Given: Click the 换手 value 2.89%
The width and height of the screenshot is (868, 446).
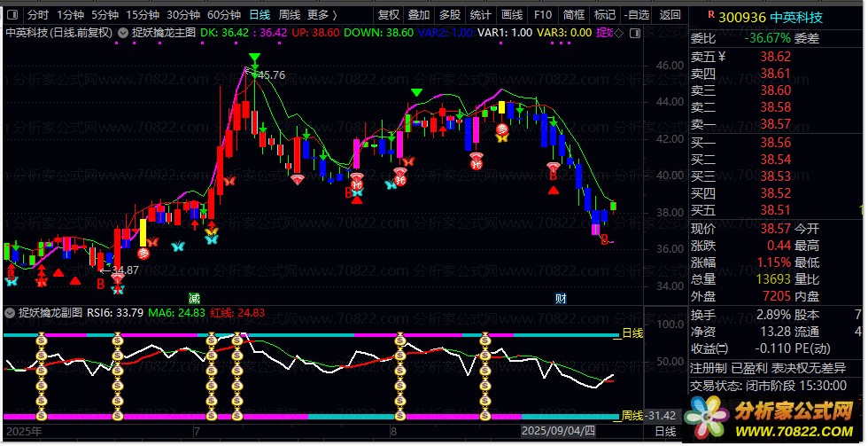Looking at the screenshot, I should (774, 316).
